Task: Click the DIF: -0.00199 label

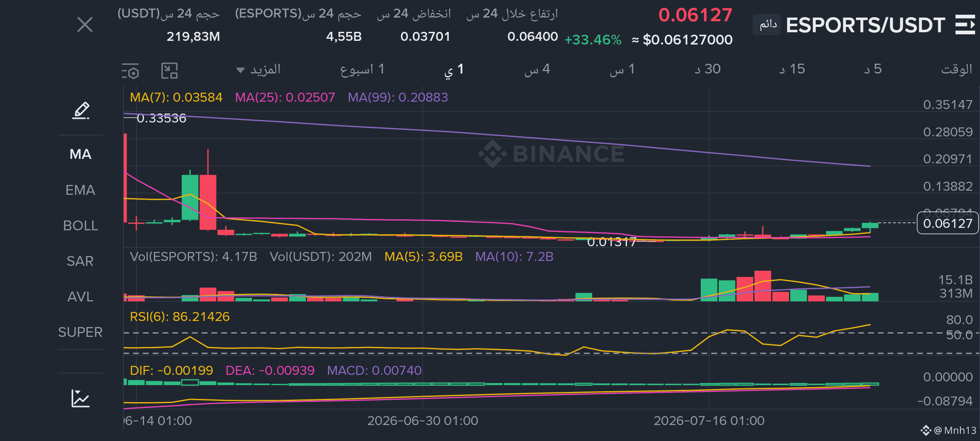Action: click(171, 371)
